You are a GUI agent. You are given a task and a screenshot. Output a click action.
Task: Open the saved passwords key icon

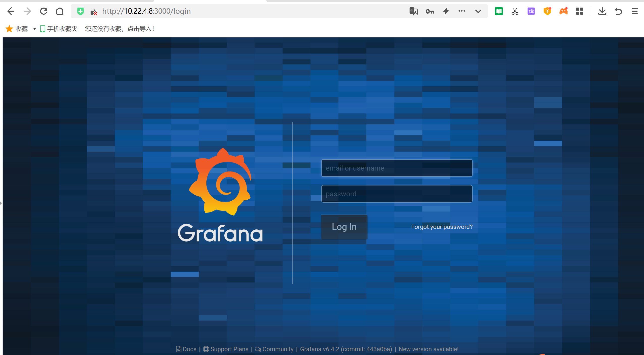click(430, 11)
